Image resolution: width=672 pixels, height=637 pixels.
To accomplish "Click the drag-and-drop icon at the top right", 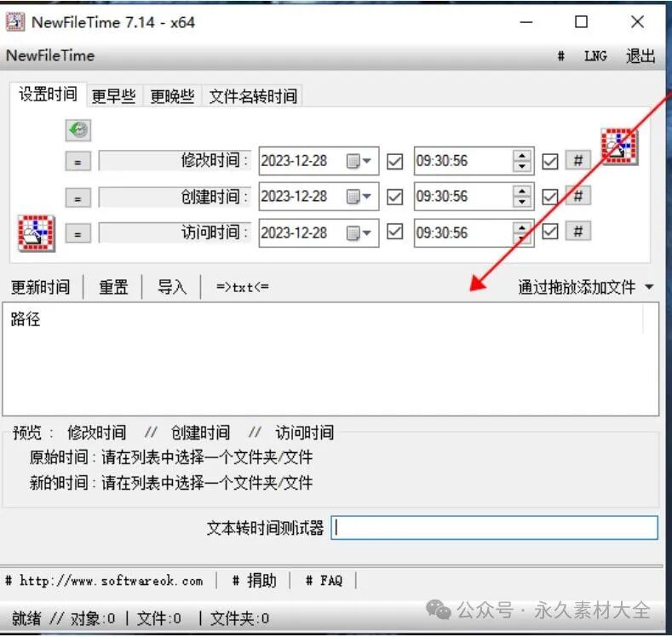I will pyautogui.click(x=619, y=146).
